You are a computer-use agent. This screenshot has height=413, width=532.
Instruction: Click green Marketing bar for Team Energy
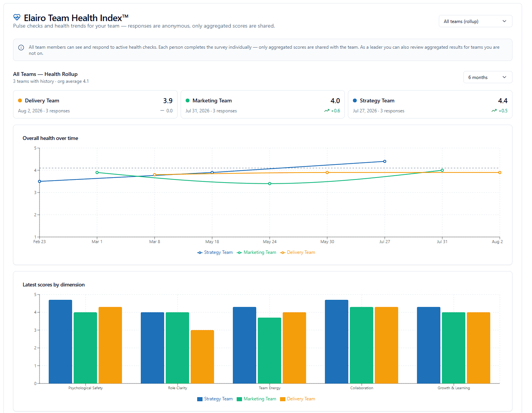click(269, 350)
